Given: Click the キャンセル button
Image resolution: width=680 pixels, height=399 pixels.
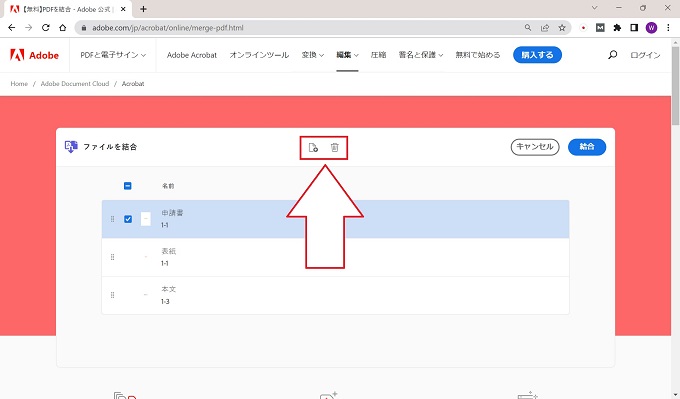Looking at the screenshot, I should pyautogui.click(x=535, y=147).
